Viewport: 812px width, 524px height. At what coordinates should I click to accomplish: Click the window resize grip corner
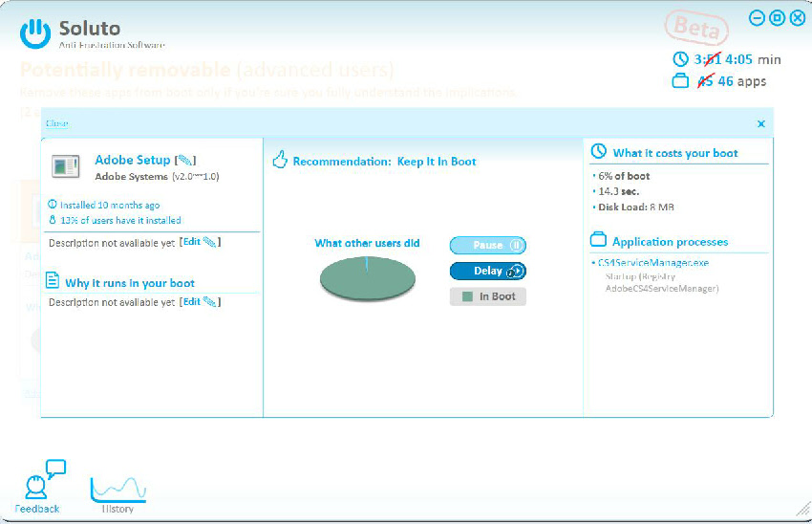[x=803, y=510]
